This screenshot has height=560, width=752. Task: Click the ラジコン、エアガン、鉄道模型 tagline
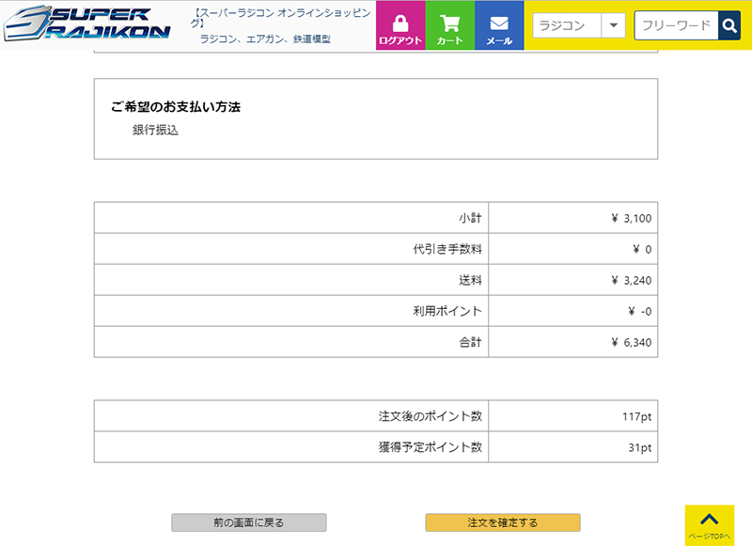click(x=265, y=39)
